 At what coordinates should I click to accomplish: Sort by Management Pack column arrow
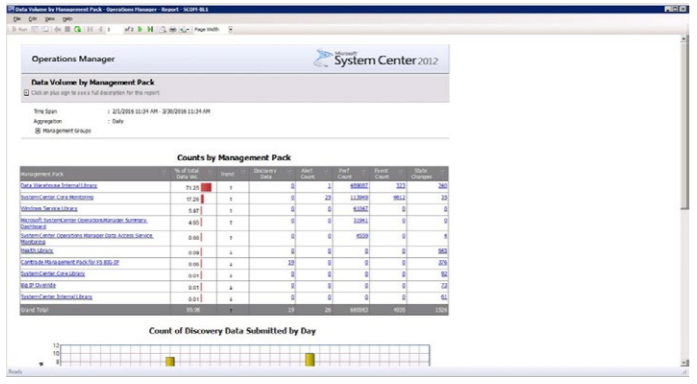pyautogui.click(x=164, y=172)
